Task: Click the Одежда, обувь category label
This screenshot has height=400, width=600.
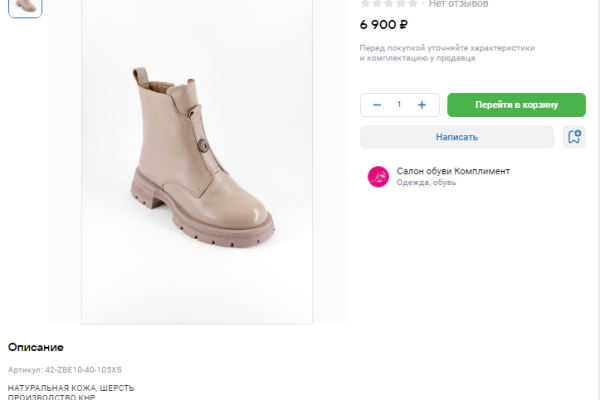Action: click(x=426, y=183)
